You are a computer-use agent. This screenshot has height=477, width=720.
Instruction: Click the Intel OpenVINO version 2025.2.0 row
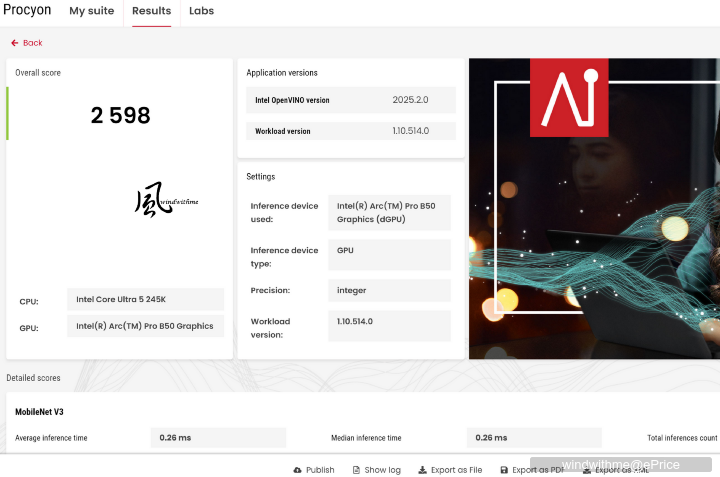point(350,100)
